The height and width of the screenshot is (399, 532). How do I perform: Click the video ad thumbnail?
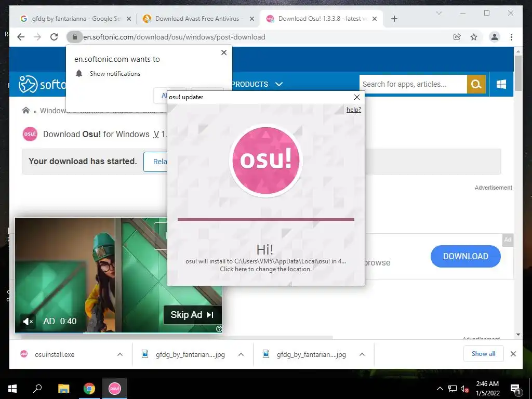coord(118,275)
